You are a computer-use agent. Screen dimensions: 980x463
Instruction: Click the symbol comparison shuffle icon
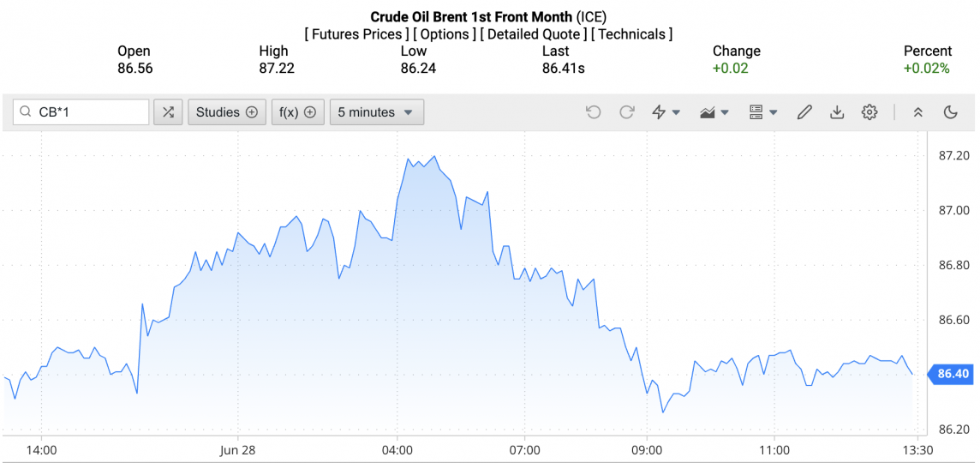[x=168, y=112]
